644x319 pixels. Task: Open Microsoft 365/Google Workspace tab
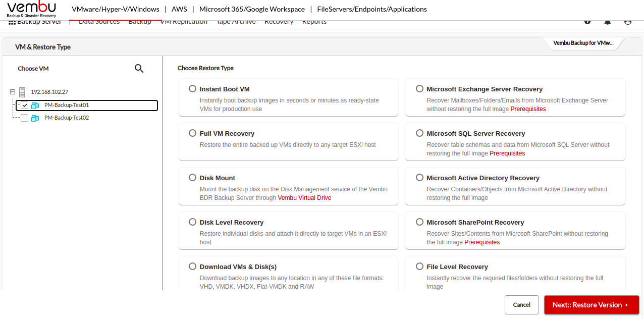[x=252, y=9]
